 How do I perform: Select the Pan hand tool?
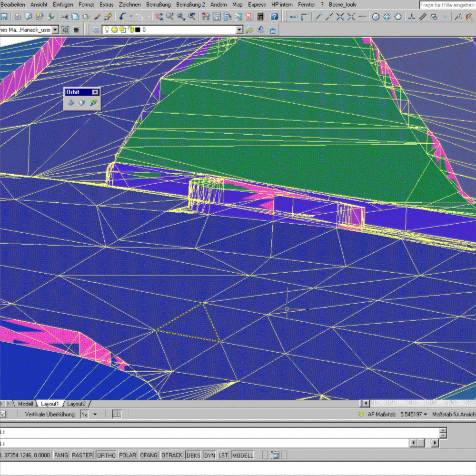pos(159,17)
